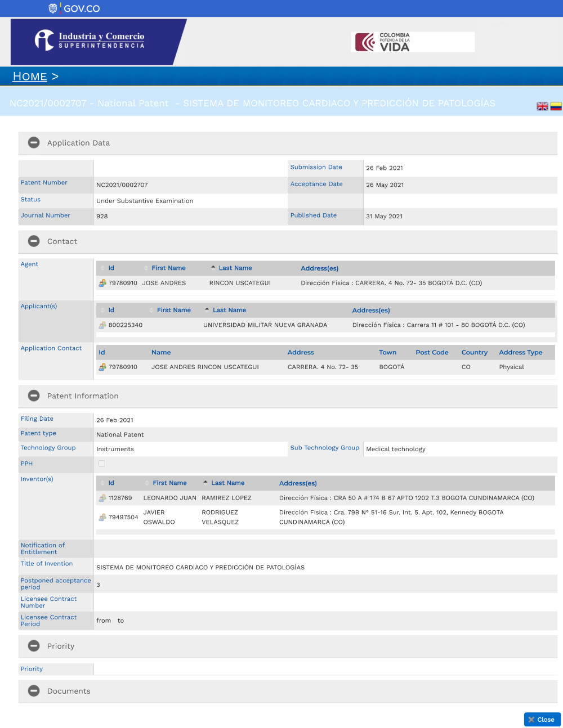This screenshot has width=563, height=728.
Task: Collapse the Contact section
Action: point(34,241)
